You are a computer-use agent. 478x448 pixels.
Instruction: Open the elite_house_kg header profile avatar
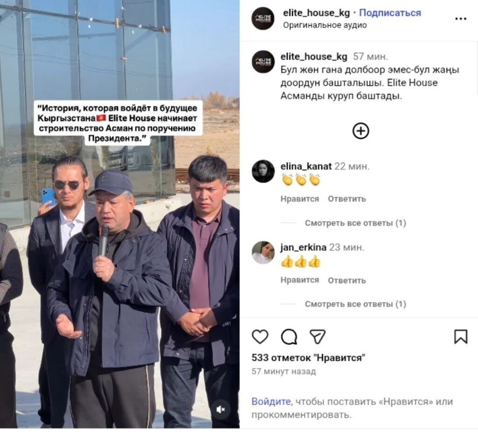[x=263, y=18]
